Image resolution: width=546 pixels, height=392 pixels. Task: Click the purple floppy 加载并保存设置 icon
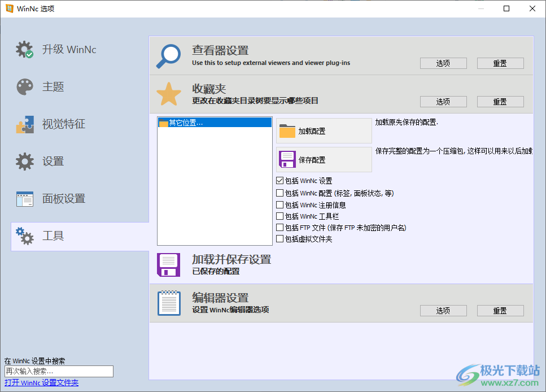click(168, 265)
